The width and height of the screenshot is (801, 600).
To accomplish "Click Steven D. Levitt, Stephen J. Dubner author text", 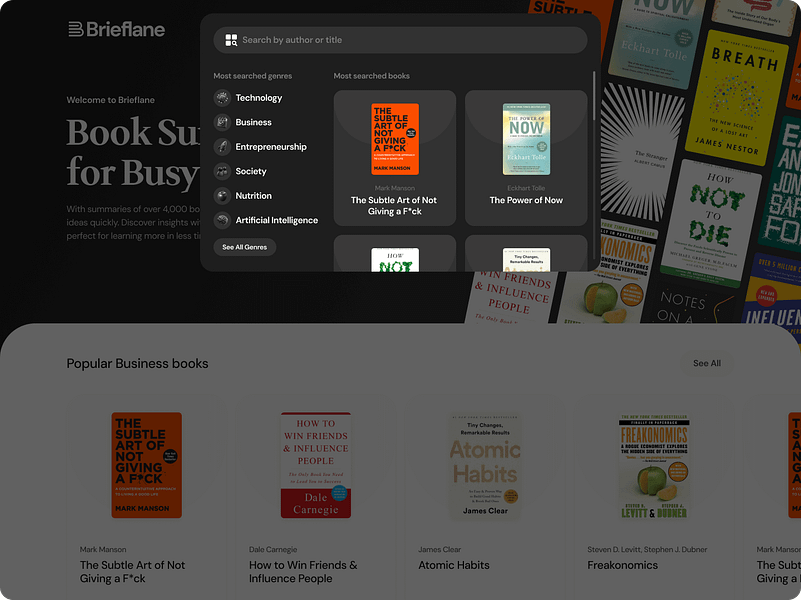I will click(647, 549).
